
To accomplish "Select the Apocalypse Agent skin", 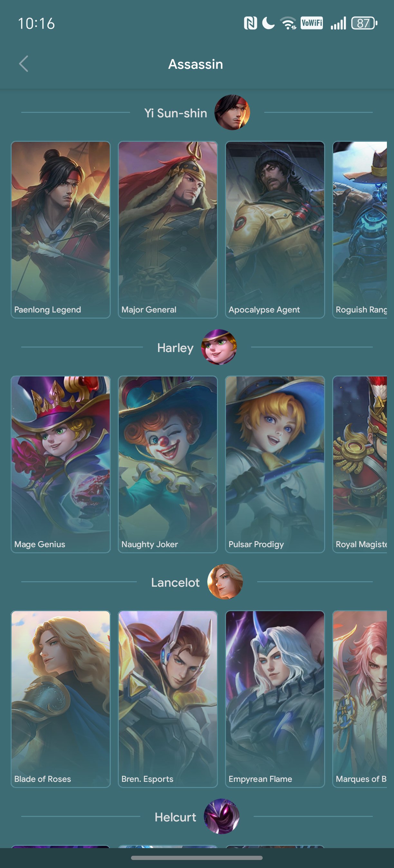I will point(275,230).
